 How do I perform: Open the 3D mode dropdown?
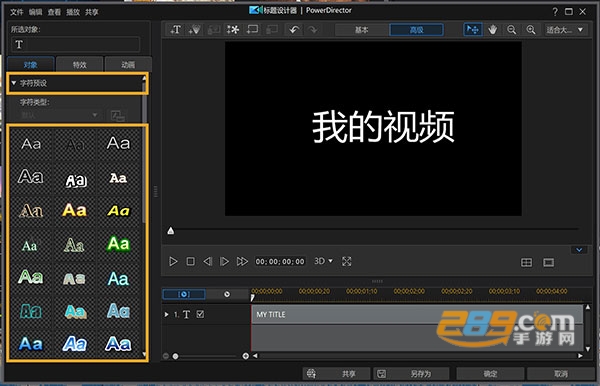tap(323, 261)
